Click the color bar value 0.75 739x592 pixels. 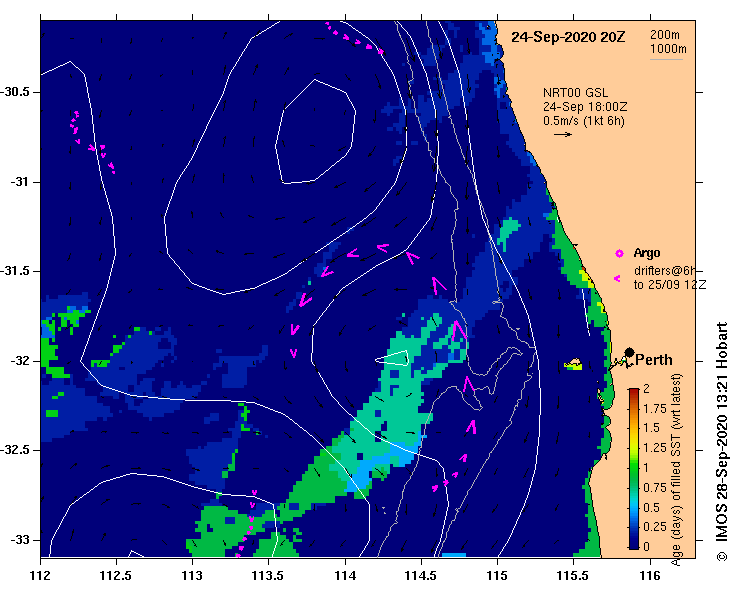pos(655,488)
